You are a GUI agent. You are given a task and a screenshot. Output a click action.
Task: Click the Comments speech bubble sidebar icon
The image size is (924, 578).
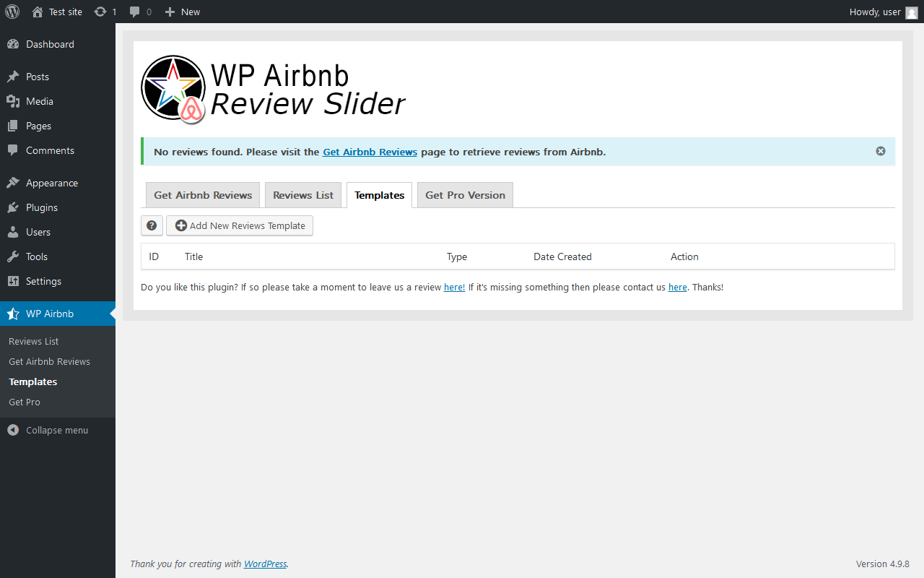coord(13,150)
